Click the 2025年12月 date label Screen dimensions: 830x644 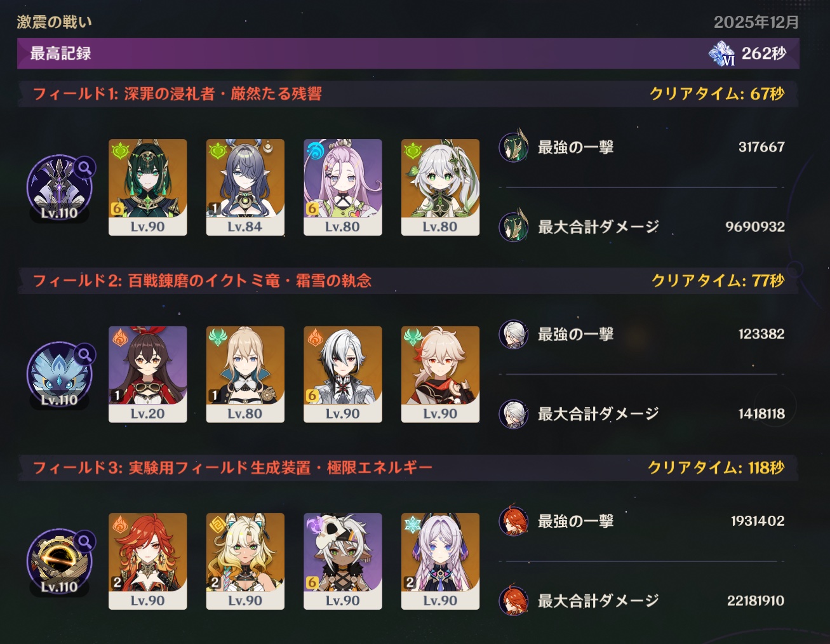pyautogui.click(x=756, y=22)
